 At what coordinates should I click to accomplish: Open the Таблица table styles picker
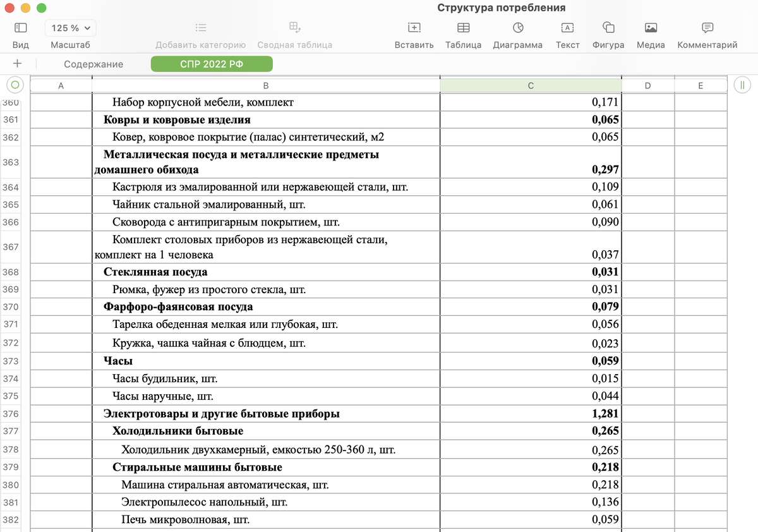point(463,28)
